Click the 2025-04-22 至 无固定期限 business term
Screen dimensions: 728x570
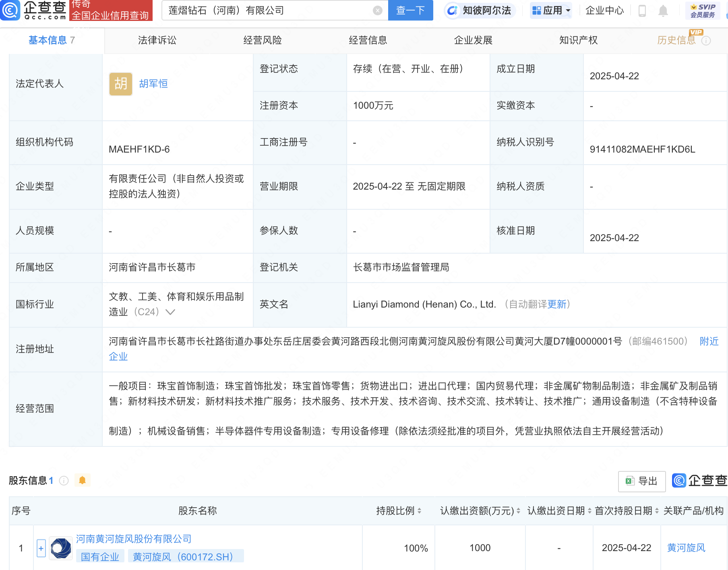(x=409, y=186)
